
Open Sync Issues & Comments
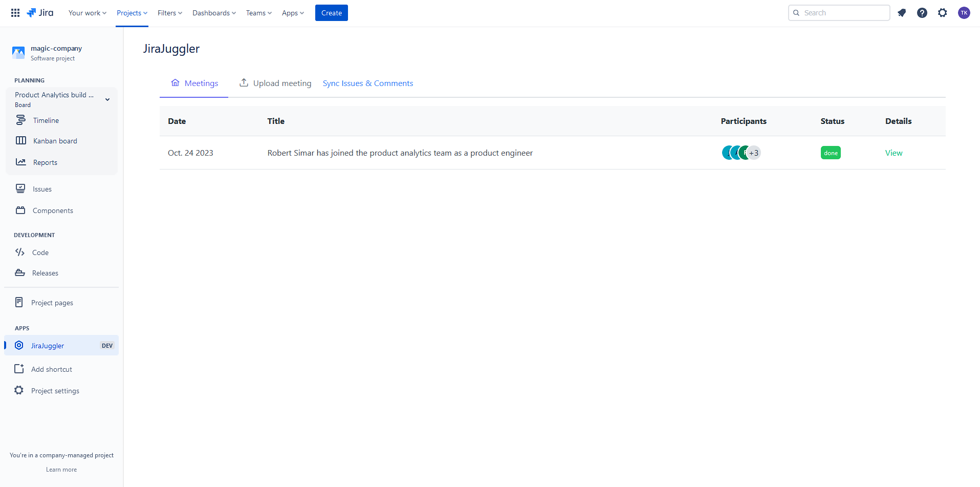click(x=368, y=83)
